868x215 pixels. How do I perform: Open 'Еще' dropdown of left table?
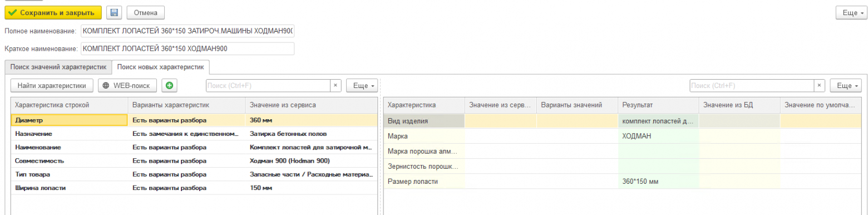(362, 86)
